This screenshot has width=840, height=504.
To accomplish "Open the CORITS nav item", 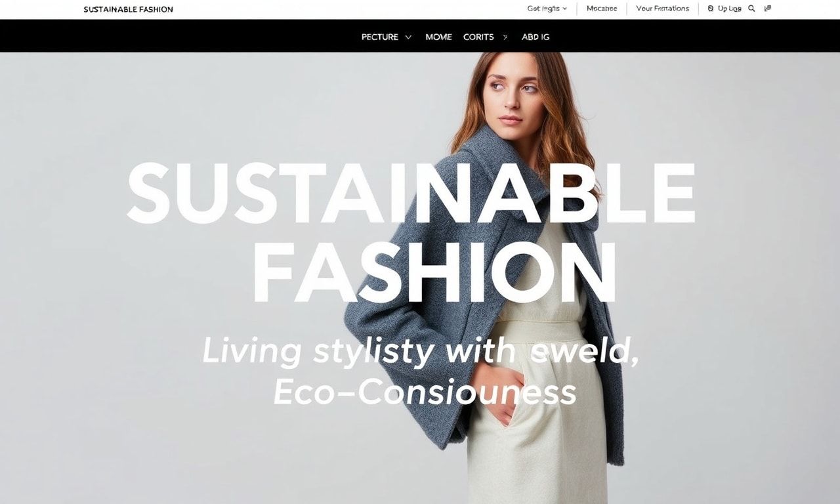I will click(478, 37).
